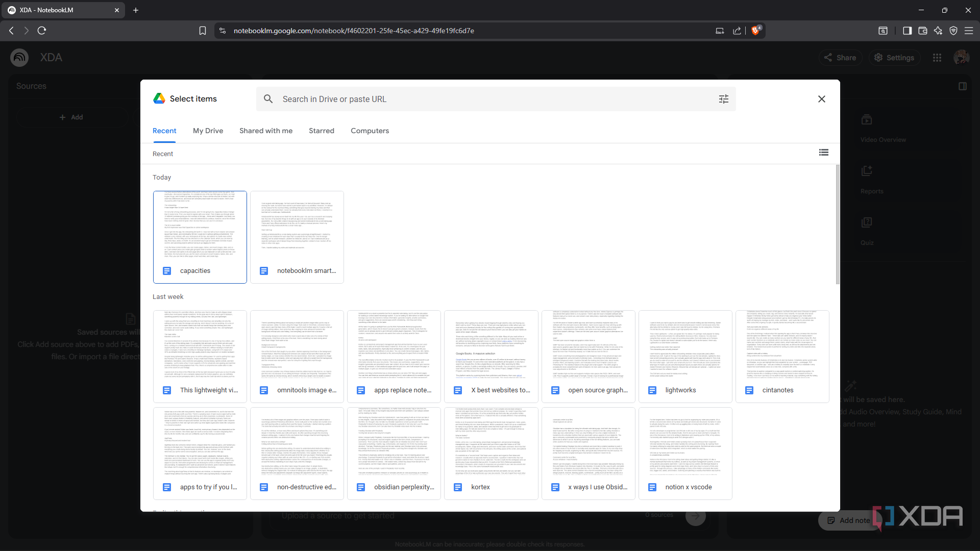Click the search magnifier icon
Screen dimensions: 980x551
tap(268, 99)
